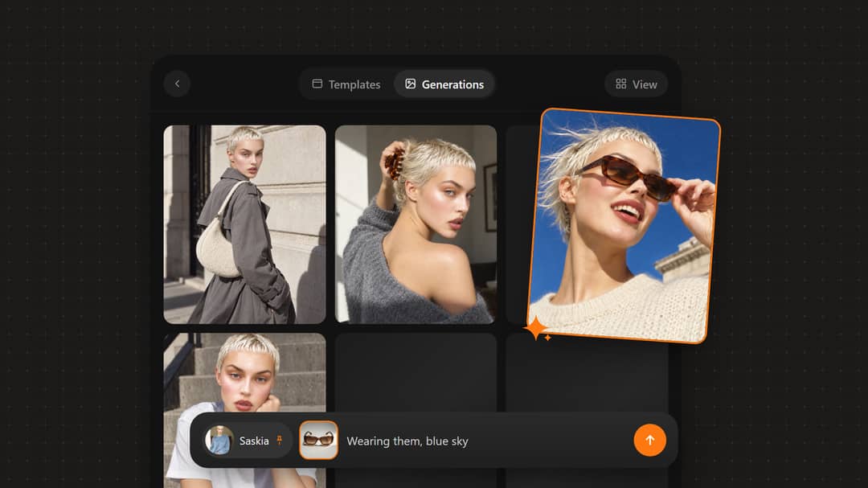Open the View options button
868x488 pixels.
pyautogui.click(x=636, y=84)
